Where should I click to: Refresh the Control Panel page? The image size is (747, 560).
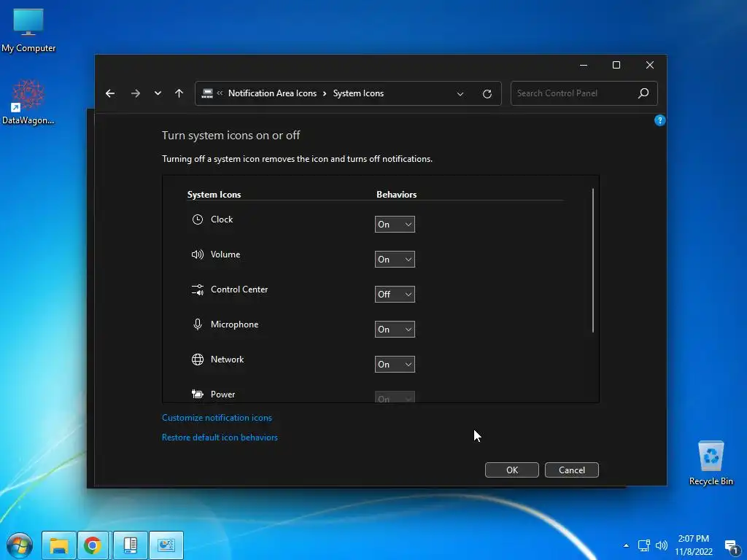click(x=487, y=94)
